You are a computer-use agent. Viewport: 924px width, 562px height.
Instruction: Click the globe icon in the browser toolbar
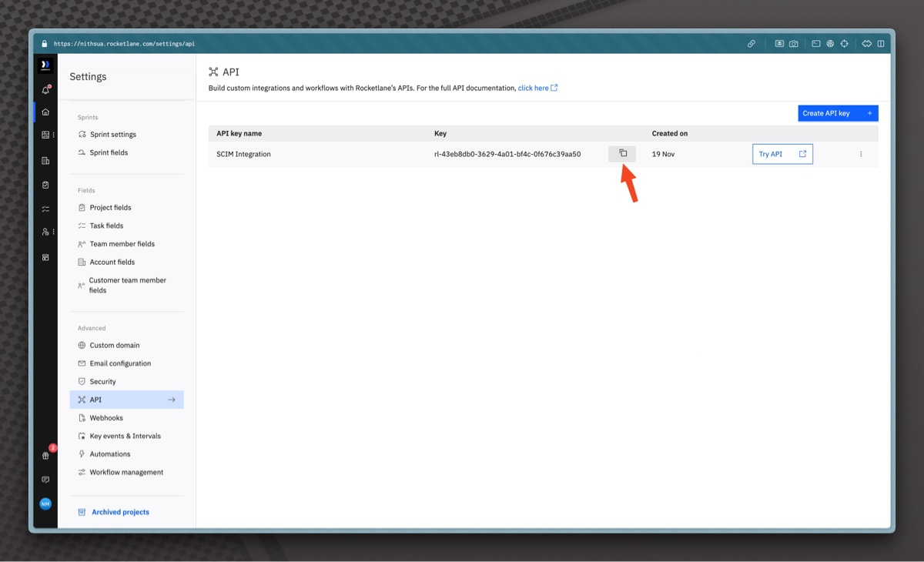coord(830,44)
